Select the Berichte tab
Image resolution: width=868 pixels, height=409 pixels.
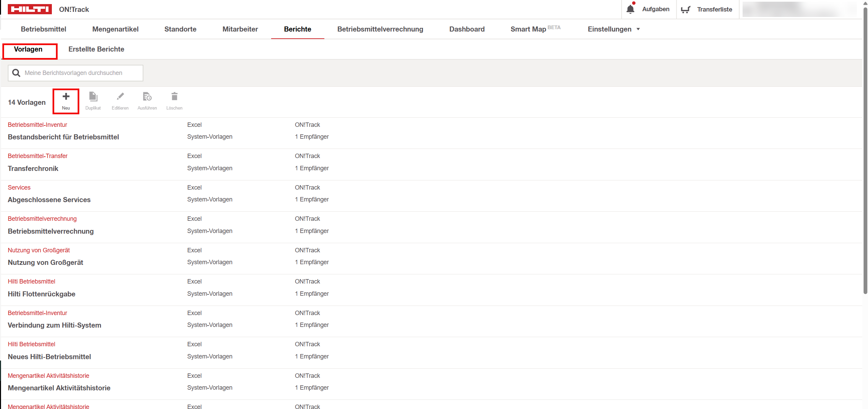point(298,29)
